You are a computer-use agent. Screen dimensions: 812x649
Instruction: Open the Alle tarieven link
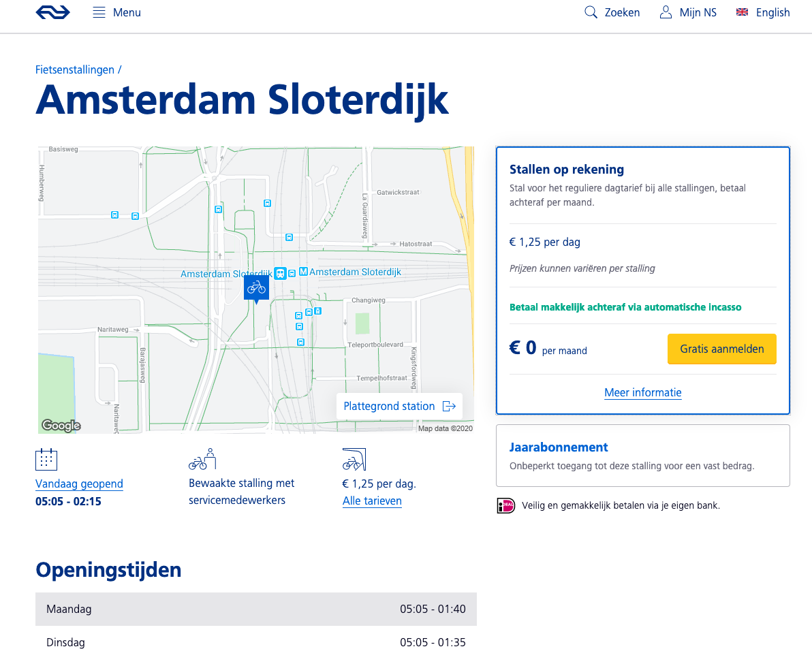tap(372, 501)
